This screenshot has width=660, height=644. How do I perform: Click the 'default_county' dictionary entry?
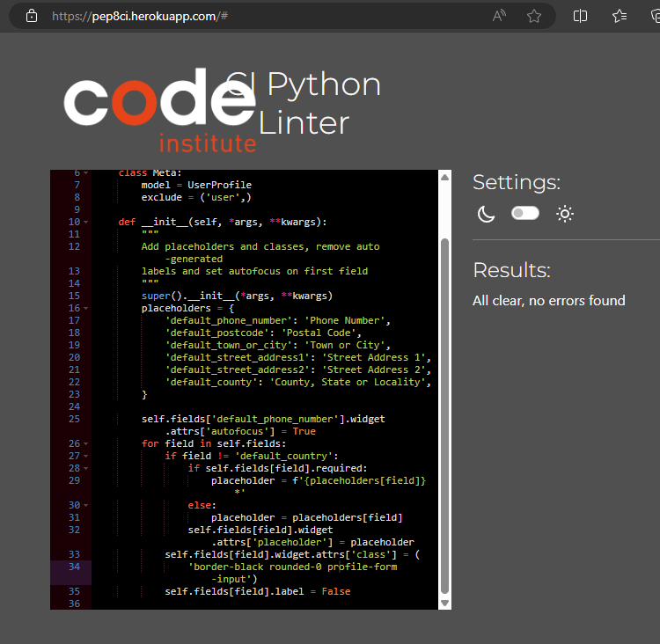coord(298,382)
